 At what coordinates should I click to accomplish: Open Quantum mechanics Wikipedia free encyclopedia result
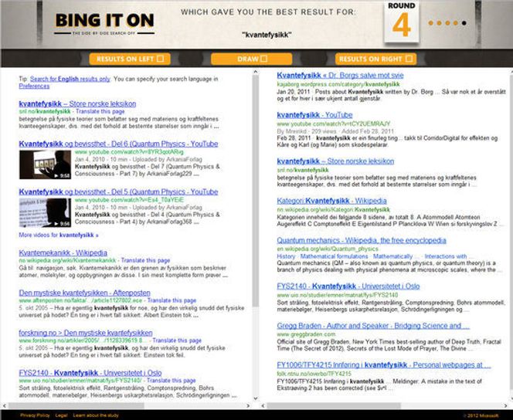362,241
